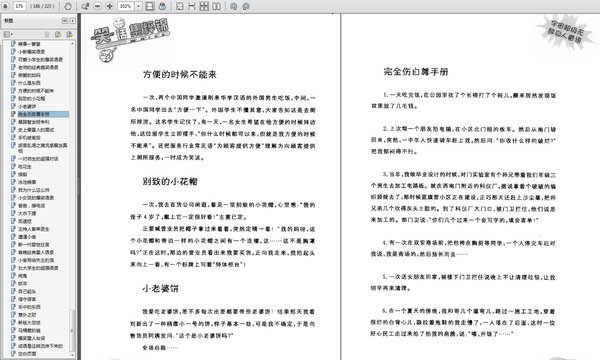Zoom out with the minus button
The height and width of the screenshot is (360, 600).
pos(98,6)
